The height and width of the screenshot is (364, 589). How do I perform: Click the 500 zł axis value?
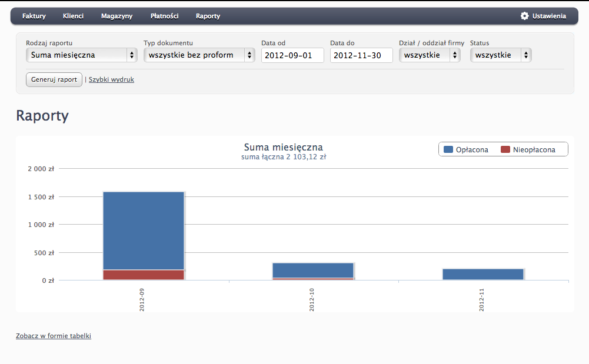point(44,253)
